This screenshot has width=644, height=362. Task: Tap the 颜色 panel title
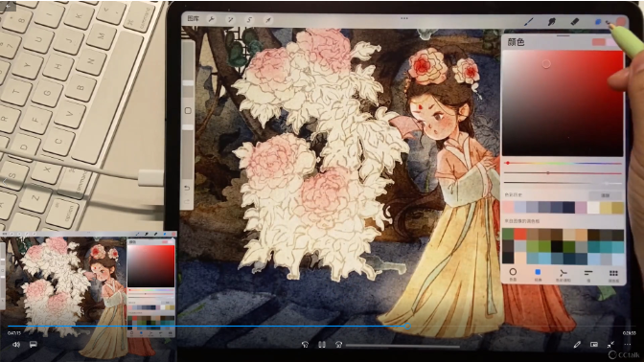516,42
